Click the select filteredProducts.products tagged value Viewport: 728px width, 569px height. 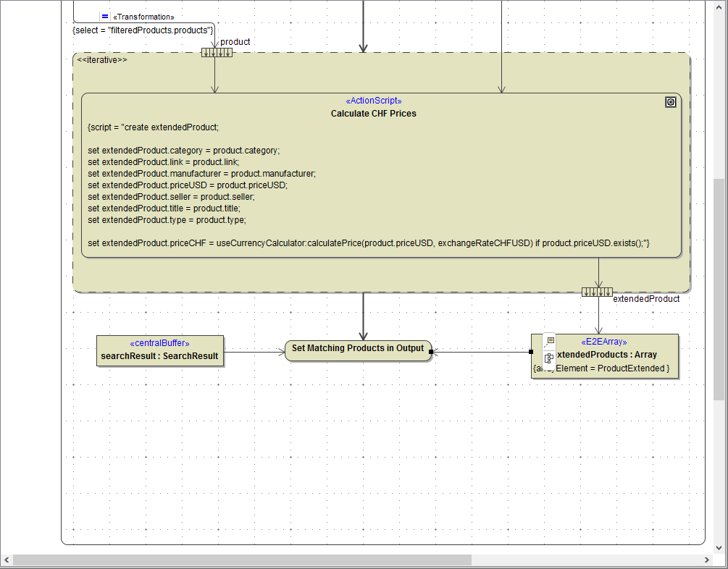pos(143,30)
